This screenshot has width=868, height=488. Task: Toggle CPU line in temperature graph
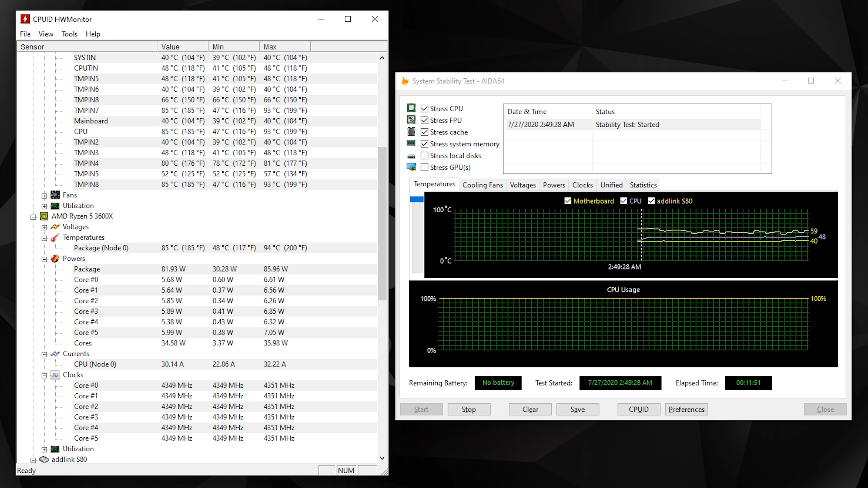pyautogui.click(x=624, y=201)
